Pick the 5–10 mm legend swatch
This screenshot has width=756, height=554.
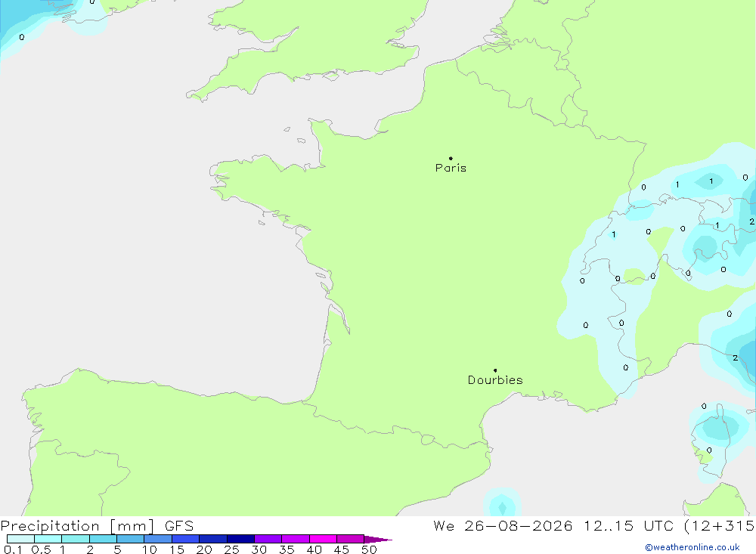tap(131, 539)
